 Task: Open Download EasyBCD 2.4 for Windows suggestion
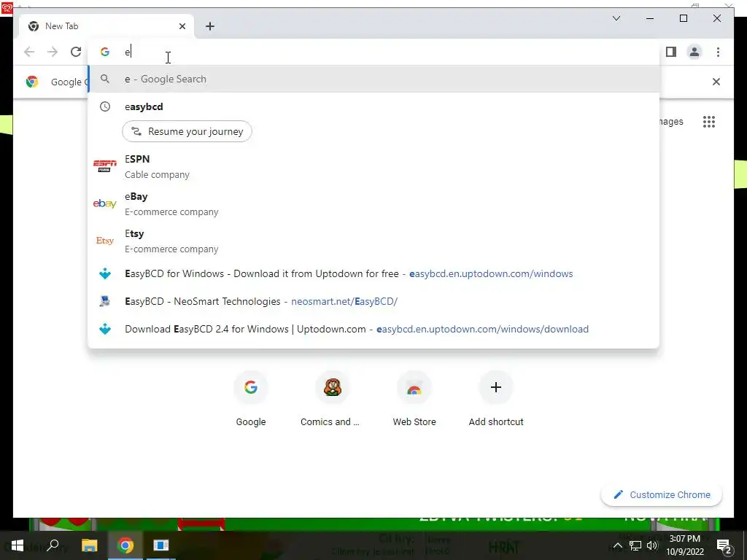(x=373, y=329)
